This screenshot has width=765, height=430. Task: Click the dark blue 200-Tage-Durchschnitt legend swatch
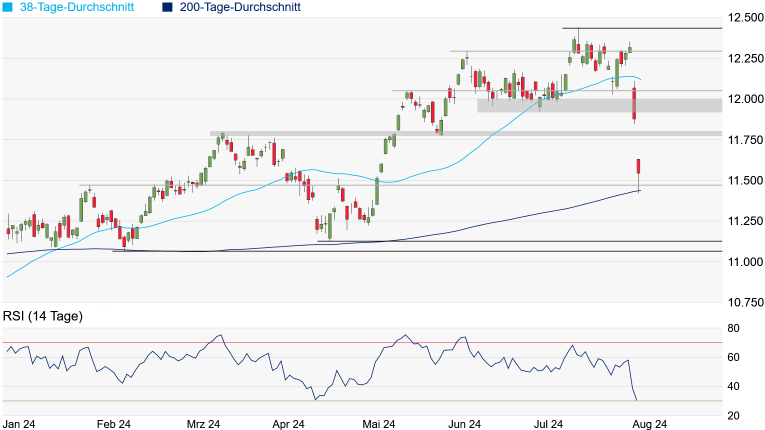(x=167, y=8)
